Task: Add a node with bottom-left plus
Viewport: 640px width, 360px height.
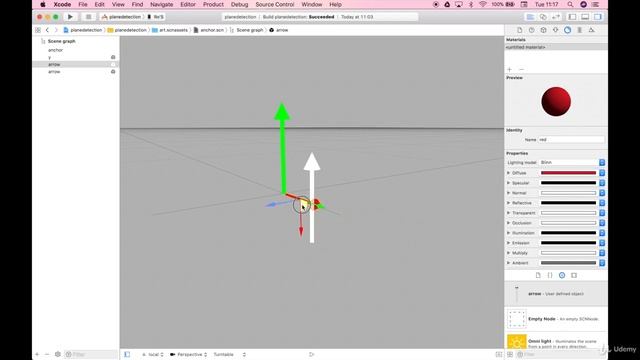Action: [37, 354]
